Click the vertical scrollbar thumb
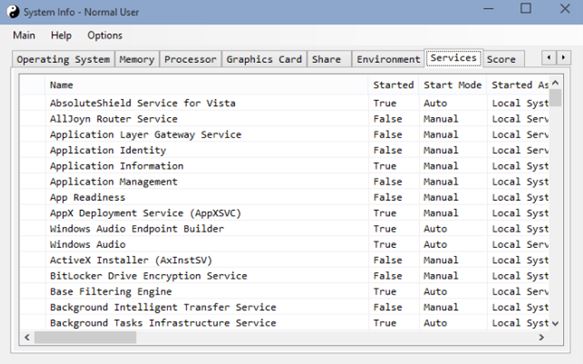 (x=555, y=97)
